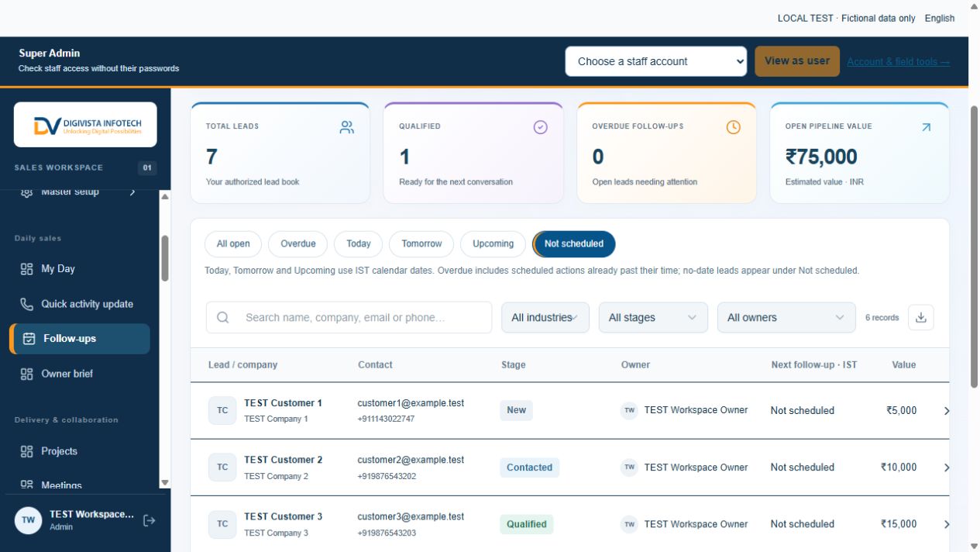
Task: Click customer1@example.test email
Action: (x=411, y=403)
